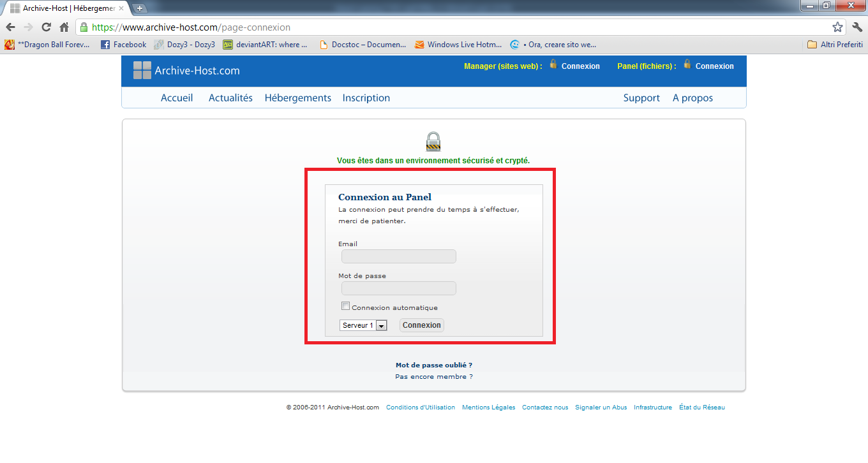
Task: Open the deviantART bookmark
Action: (x=265, y=45)
